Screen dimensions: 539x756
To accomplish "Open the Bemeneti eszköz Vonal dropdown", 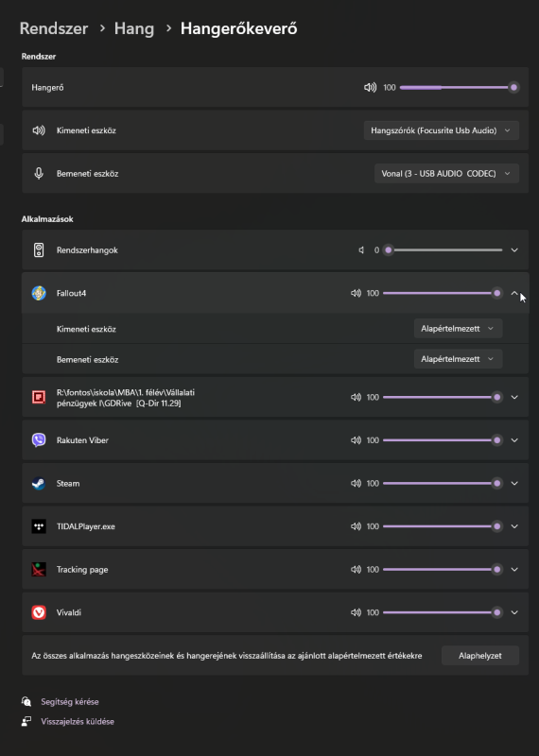I will (x=446, y=174).
